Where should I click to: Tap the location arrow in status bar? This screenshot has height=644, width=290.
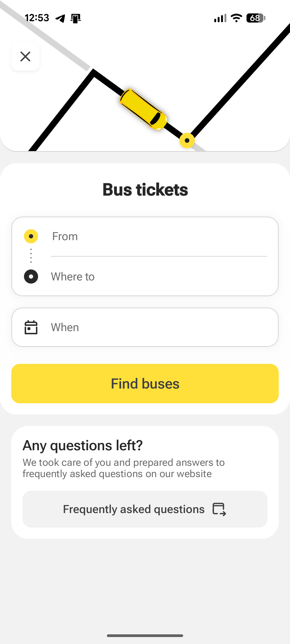(x=60, y=18)
